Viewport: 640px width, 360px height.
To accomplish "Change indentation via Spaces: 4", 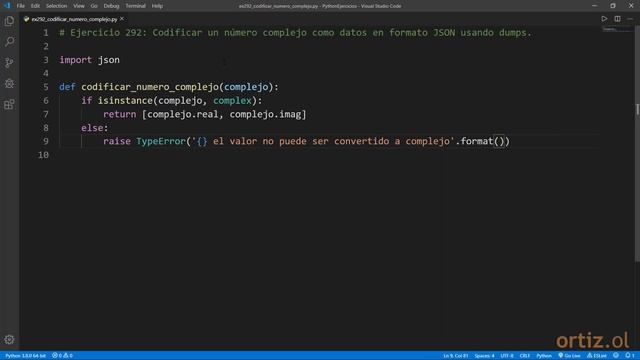I will (484, 356).
